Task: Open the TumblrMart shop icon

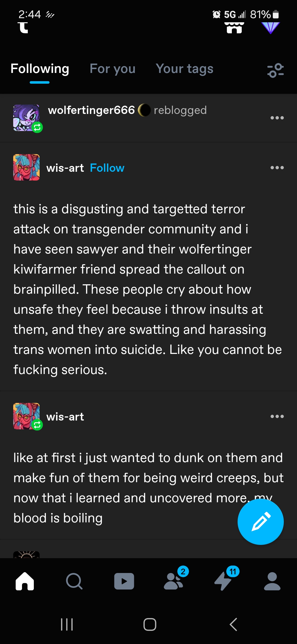Action: [x=234, y=28]
